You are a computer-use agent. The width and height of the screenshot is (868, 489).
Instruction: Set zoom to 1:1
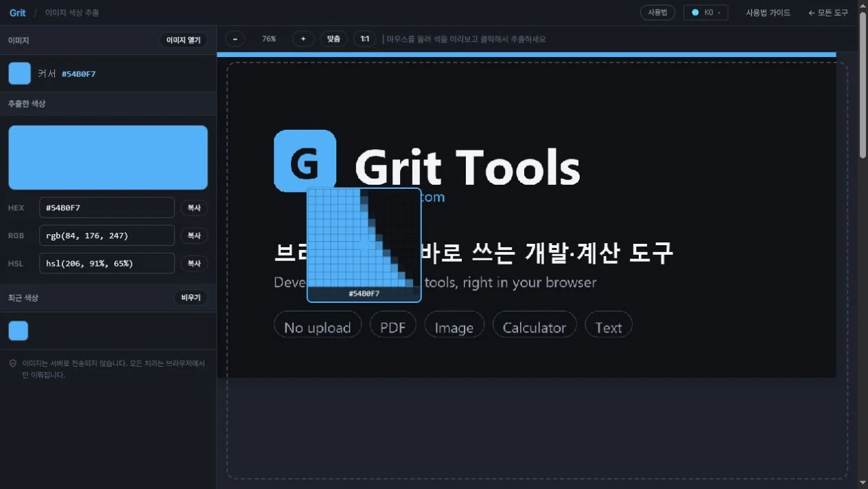click(x=365, y=39)
